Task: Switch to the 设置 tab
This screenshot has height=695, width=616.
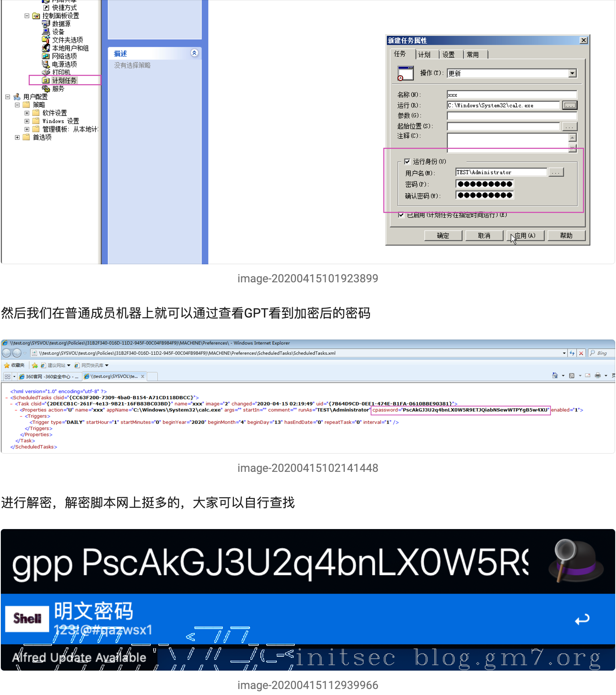Action: tap(448, 55)
